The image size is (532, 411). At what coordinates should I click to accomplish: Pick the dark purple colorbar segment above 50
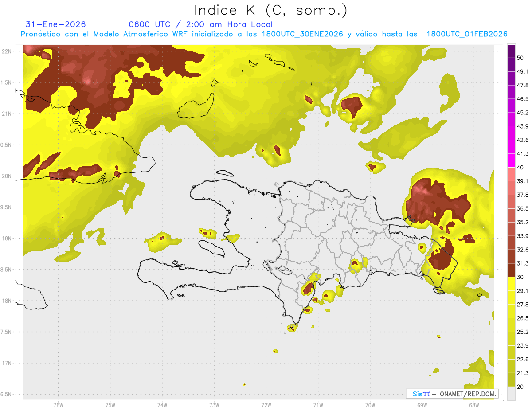pos(511,51)
